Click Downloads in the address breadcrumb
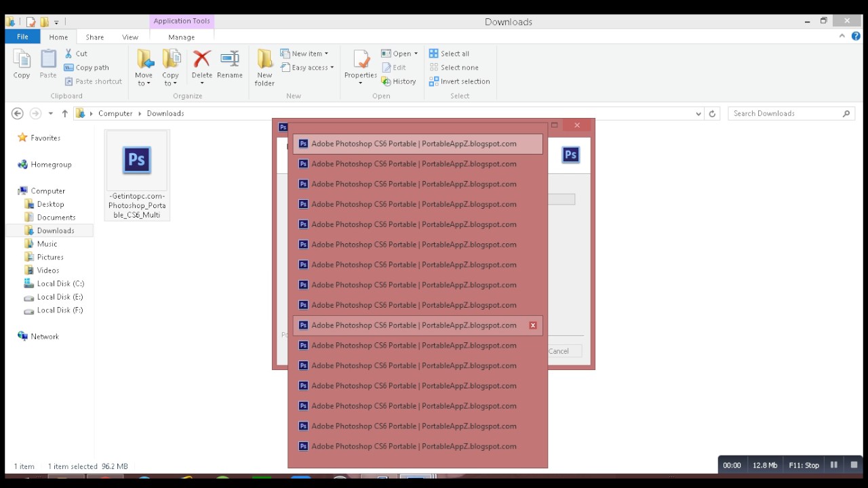868x488 pixels. tap(165, 114)
